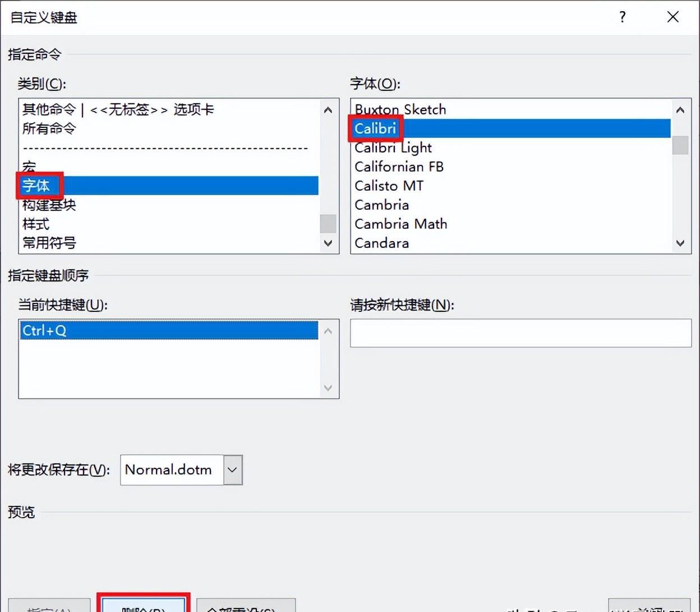Screen dimensions: 700x612
Task: Select the 字体 category
Action: [169, 186]
